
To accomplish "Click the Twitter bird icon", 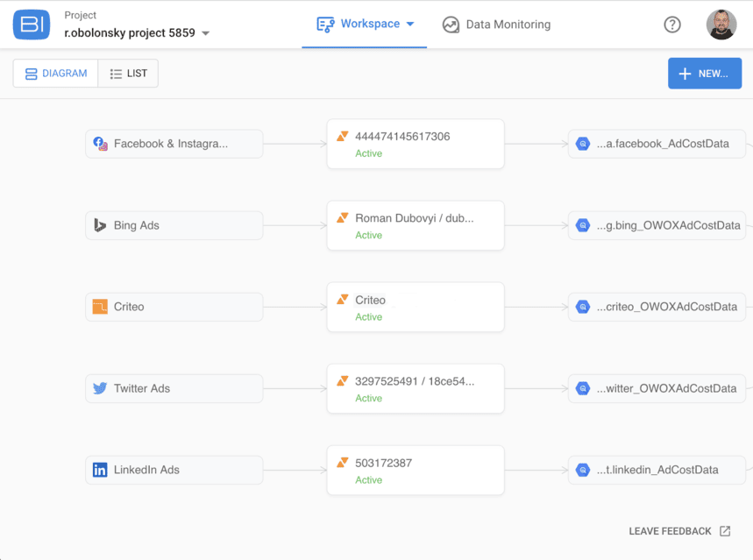I will coord(100,388).
